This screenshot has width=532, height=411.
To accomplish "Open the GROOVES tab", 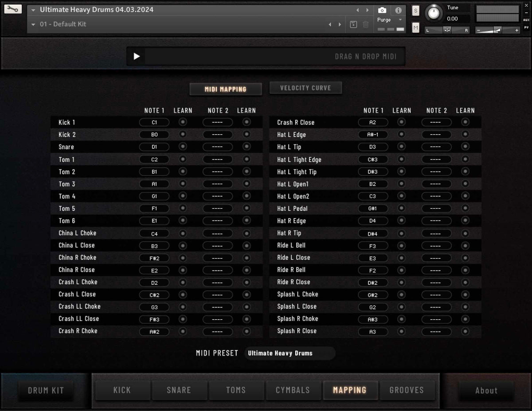I will click(x=407, y=390).
